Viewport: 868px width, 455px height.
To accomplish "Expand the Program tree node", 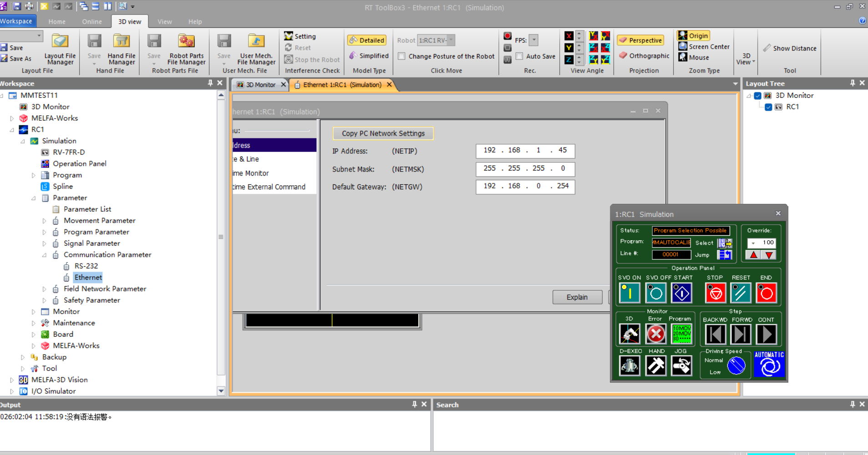I will click(34, 175).
